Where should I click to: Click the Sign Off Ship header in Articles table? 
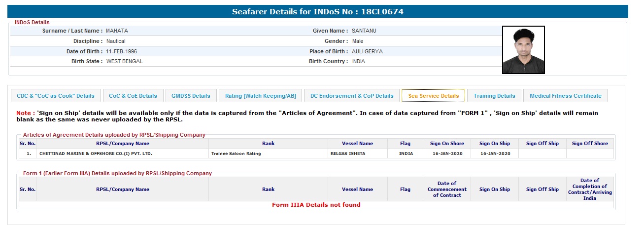[x=542, y=144]
